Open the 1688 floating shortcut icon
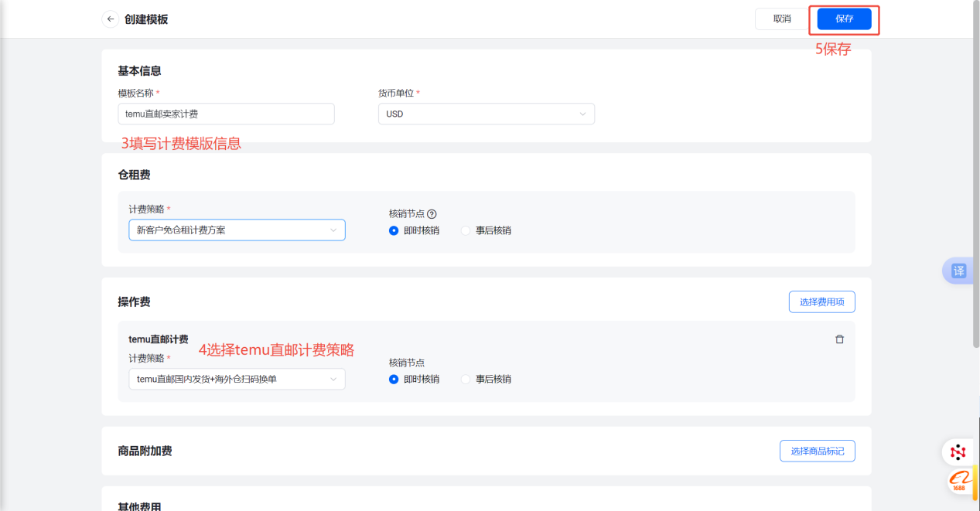The width and height of the screenshot is (980, 511). coord(959,481)
